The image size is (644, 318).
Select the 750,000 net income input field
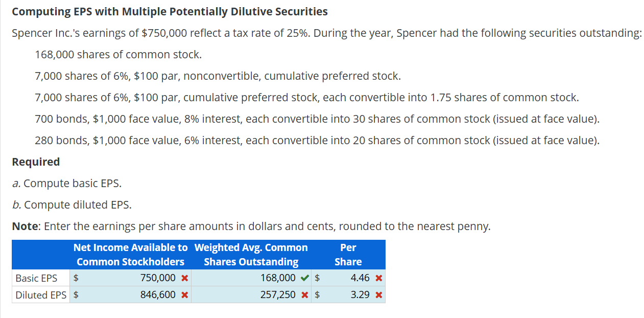[x=143, y=278]
